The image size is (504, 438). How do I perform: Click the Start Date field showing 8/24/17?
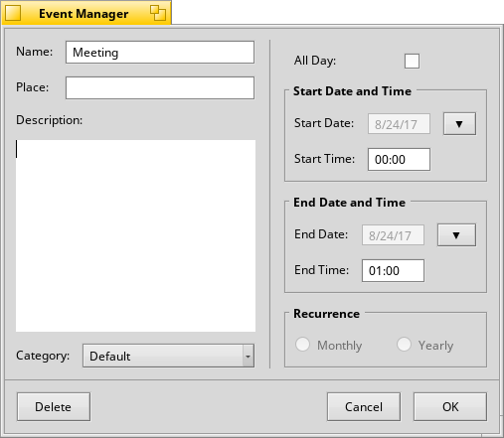(x=399, y=124)
